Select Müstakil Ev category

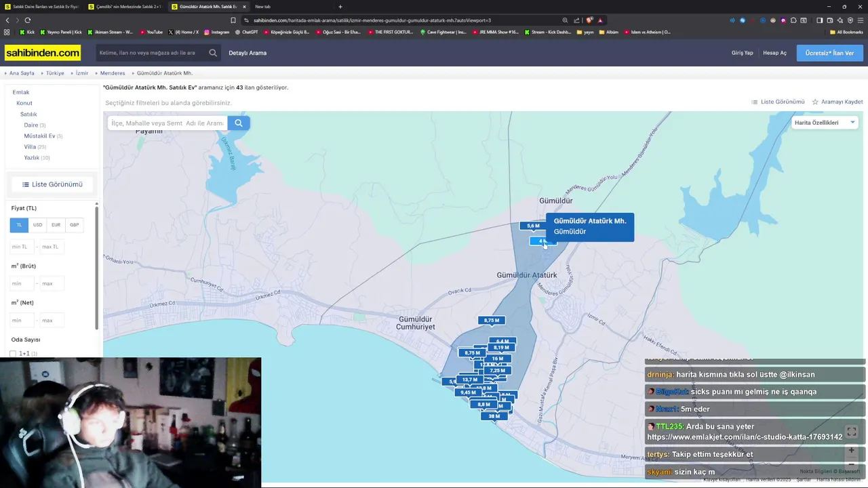pyautogui.click(x=39, y=136)
